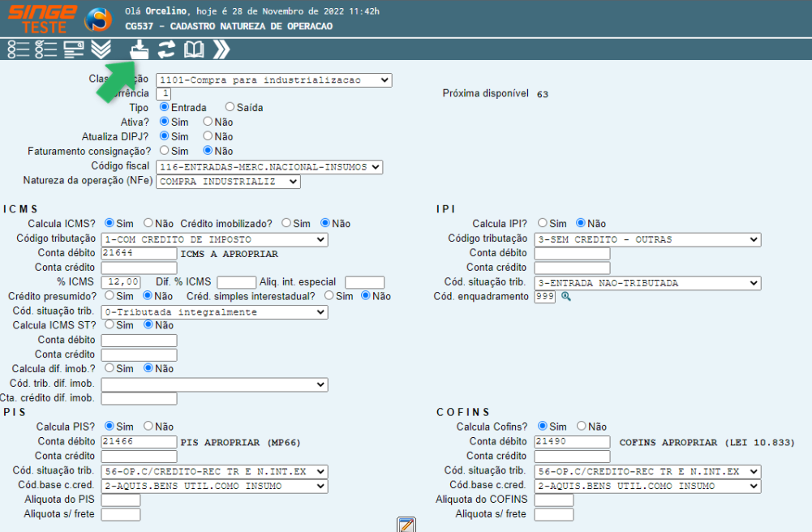Select Sim for Calcula IPI?
This screenshot has width=812, height=532.
pos(541,223)
